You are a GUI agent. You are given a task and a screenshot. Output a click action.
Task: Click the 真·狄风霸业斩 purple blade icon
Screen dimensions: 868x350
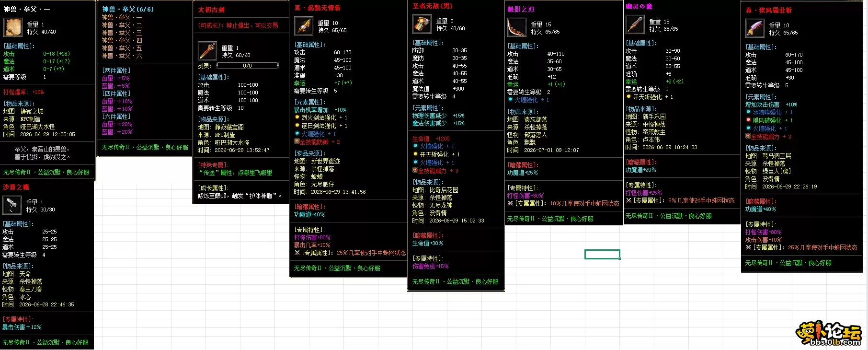(x=754, y=28)
